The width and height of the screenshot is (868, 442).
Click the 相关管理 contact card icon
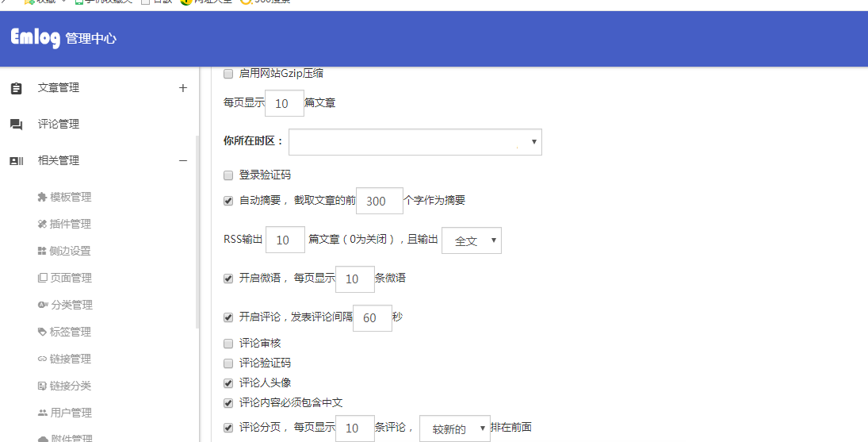click(16, 161)
